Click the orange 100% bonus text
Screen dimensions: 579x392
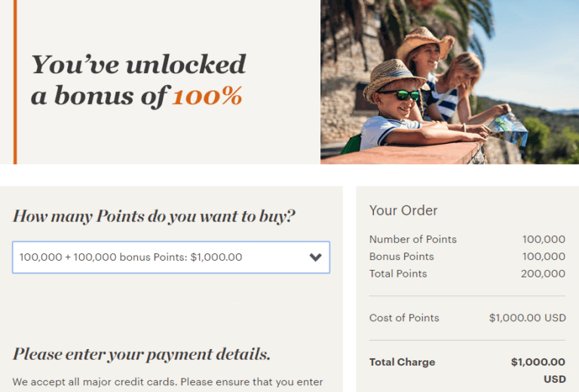207,96
